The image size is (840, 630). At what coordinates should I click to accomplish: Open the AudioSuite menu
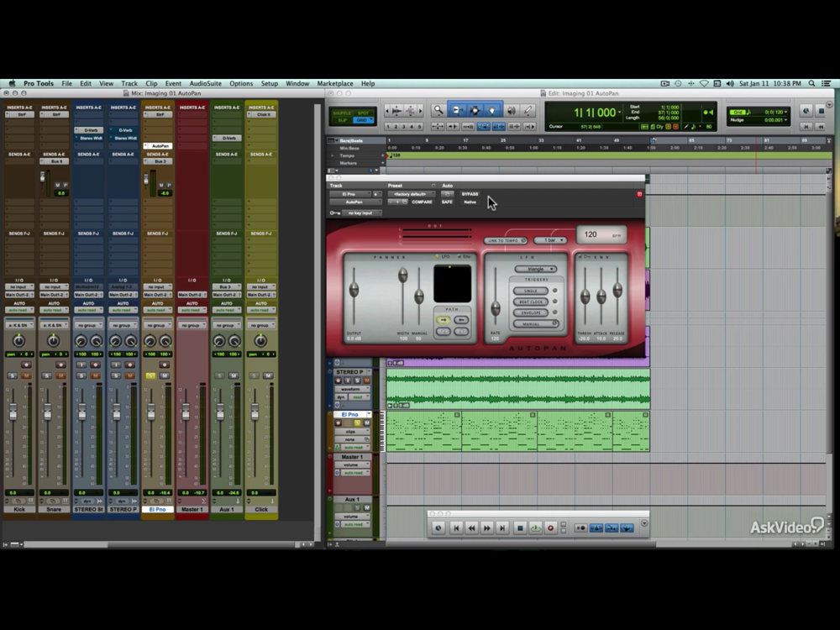[205, 84]
